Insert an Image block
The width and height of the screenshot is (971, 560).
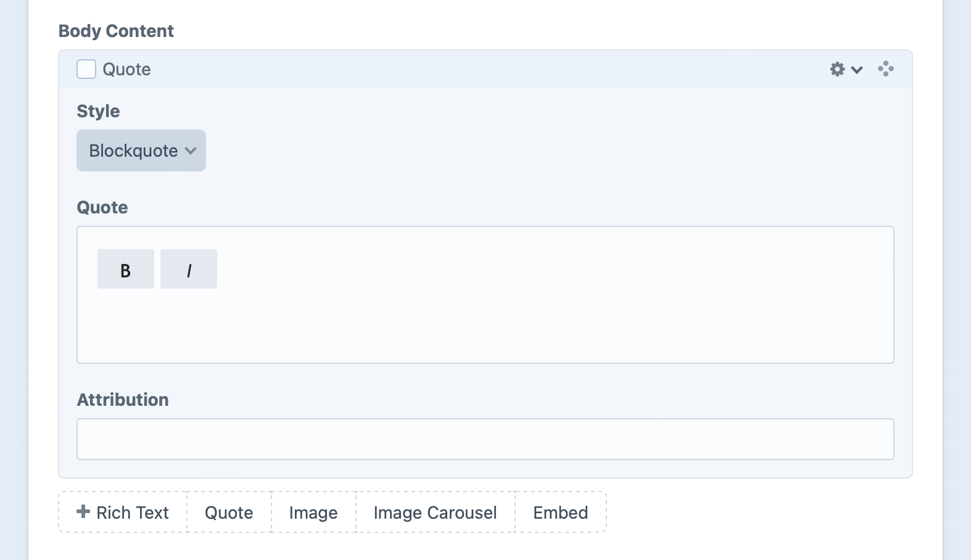pyautogui.click(x=312, y=512)
